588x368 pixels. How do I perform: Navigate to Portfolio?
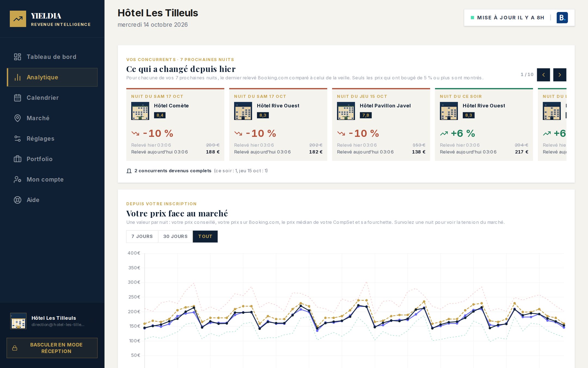click(52, 159)
